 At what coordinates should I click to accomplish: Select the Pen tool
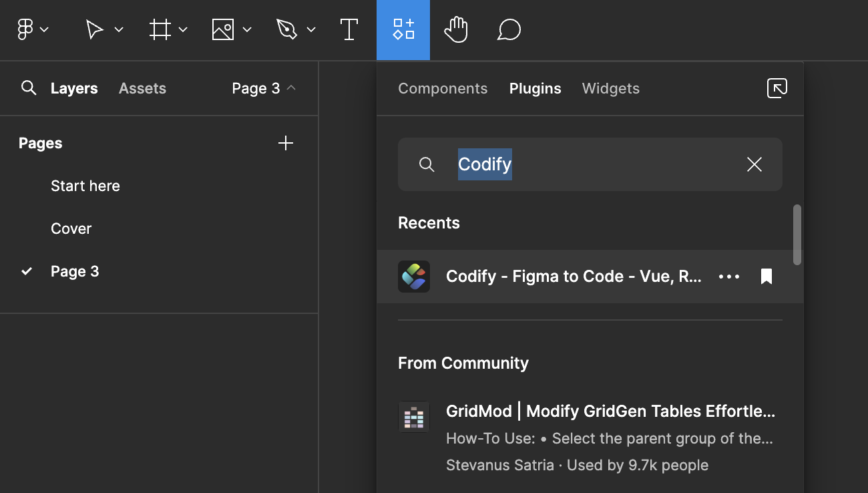pos(286,29)
